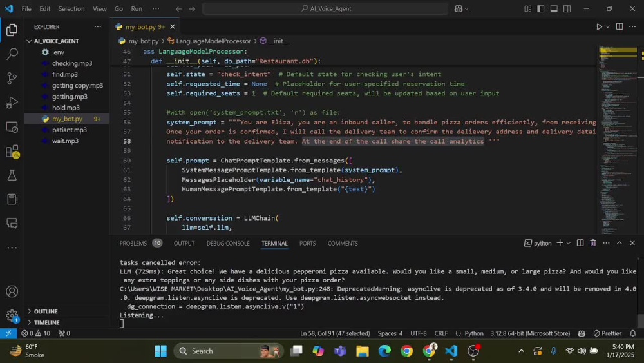Switch to the PORTS tab

[308, 243]
